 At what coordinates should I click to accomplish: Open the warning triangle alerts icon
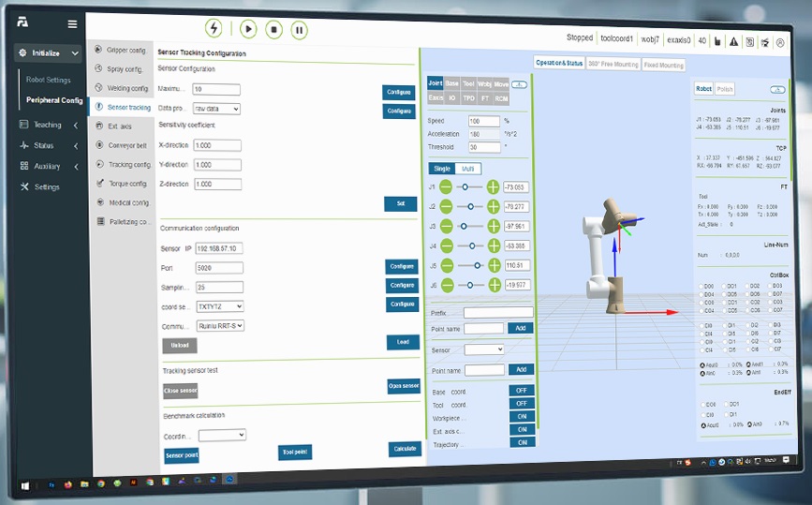[734, 41]
